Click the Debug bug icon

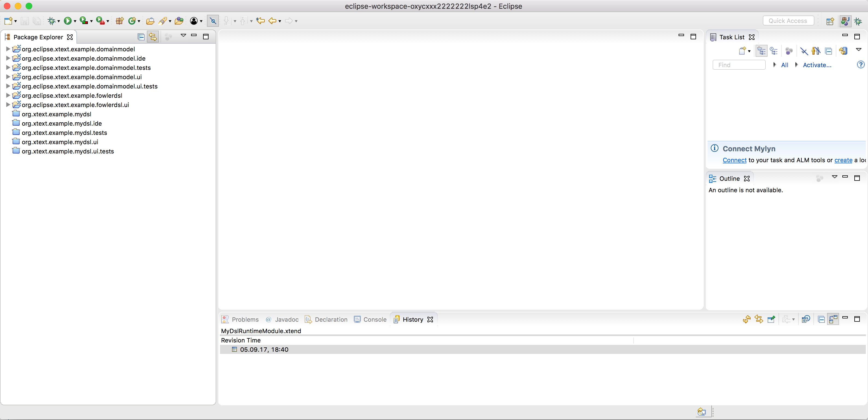tap(51, 21)
